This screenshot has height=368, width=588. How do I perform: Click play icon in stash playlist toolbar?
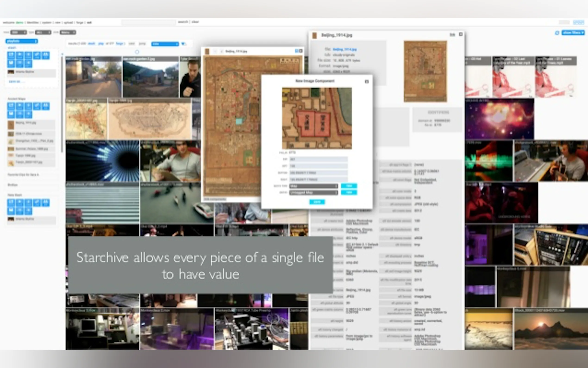pos(20,55)
